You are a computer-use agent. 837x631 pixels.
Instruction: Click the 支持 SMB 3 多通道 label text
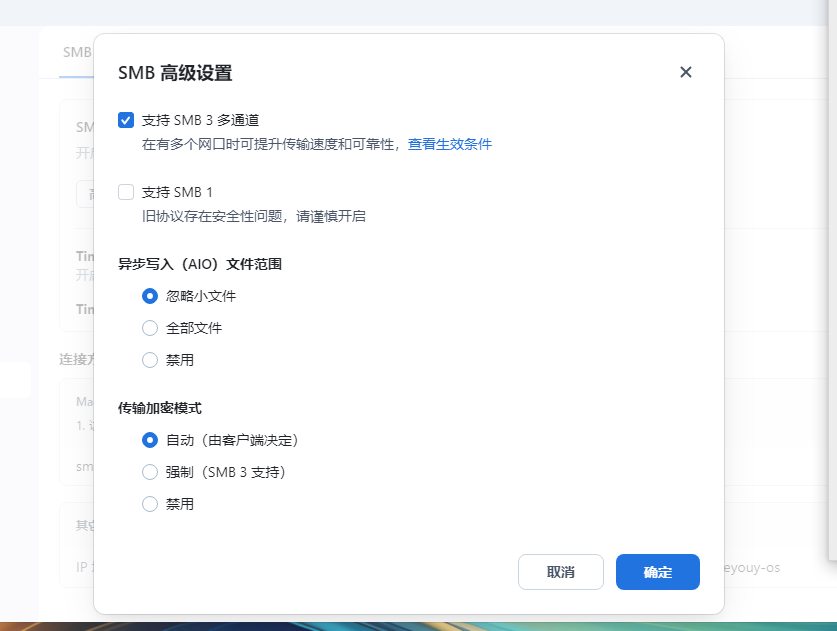coord(200,120)
